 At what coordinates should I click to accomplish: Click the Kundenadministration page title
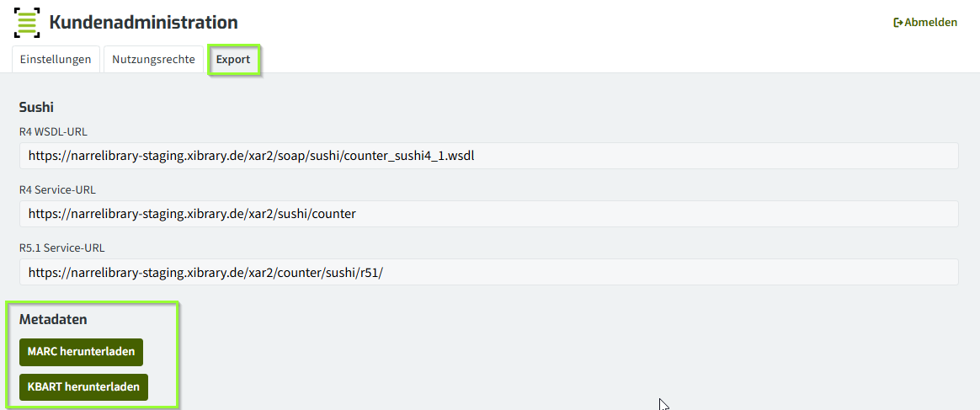tap(143, 23)
